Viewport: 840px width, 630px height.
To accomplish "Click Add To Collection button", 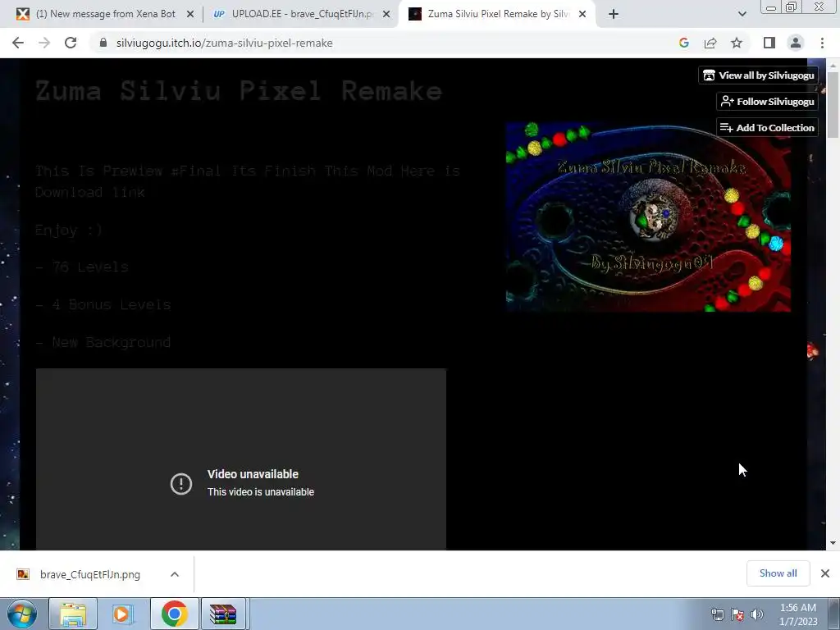I will [767, 127].
